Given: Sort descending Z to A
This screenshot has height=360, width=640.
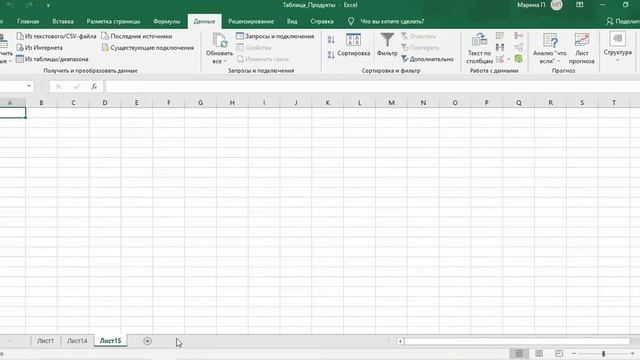Looking at the screenshot, I should pyautogui.click(x=331, y=54).
